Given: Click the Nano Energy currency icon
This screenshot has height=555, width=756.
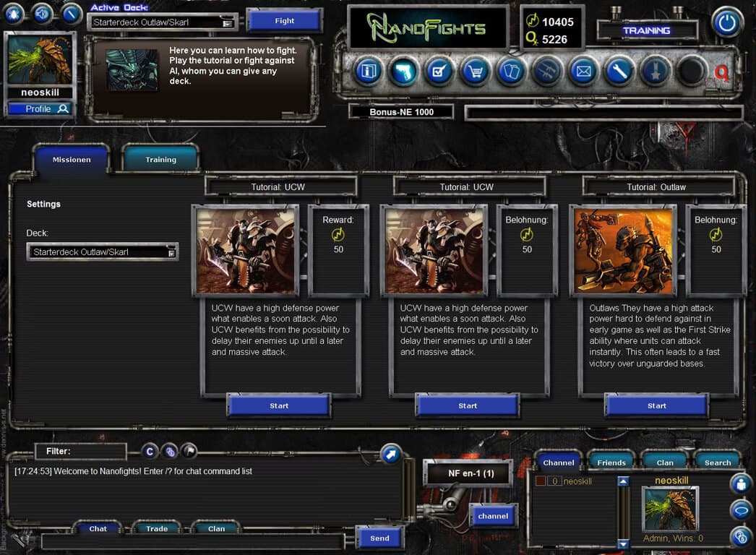Looking at the screenshot, I should pos(532,21).
